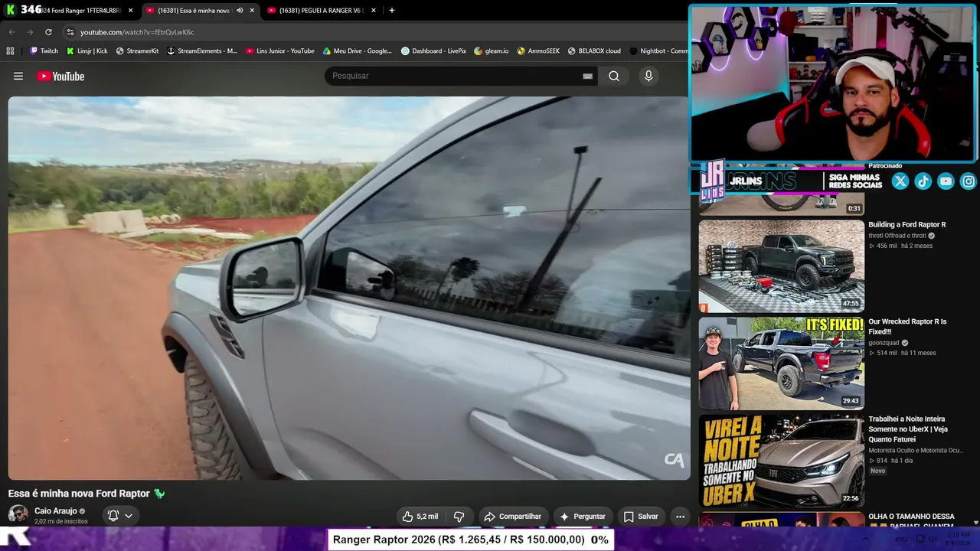Screen dimensions: 980x551
Task: Visit the goonzquad channel
Action: click(x=884, y=343)
